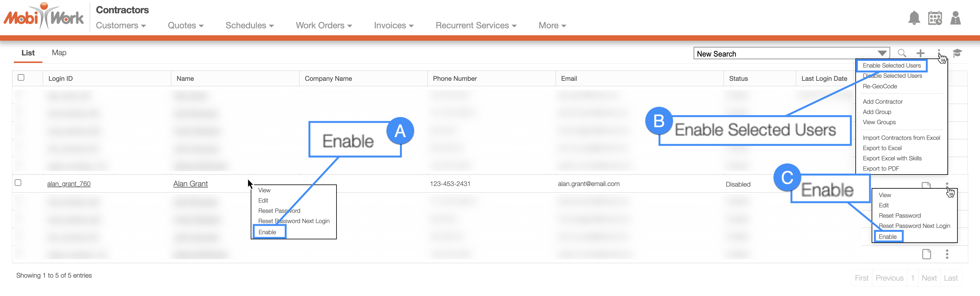Click the document icon in last row
Viewport: 980px width, 296px height.
click(926, 254)
